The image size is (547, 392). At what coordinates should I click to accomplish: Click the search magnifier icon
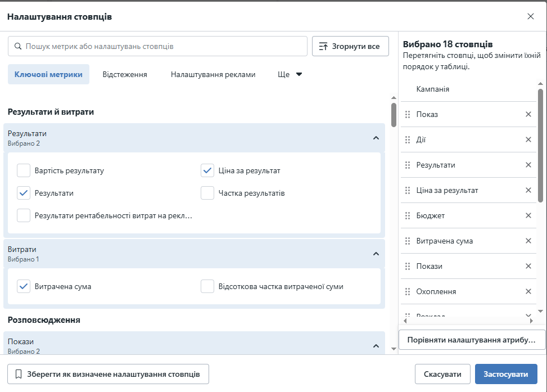point(18,46)
